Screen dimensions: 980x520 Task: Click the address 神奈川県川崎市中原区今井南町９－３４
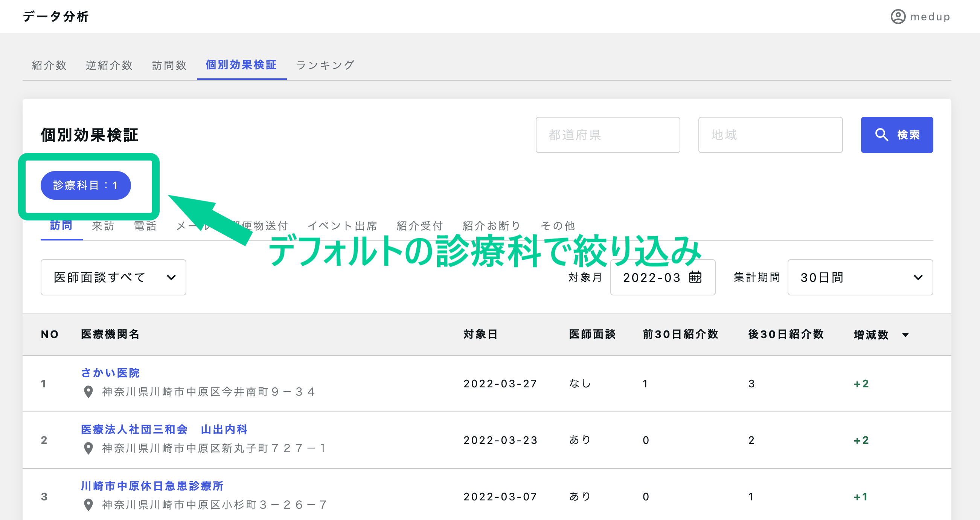click(x=209, y=392)
